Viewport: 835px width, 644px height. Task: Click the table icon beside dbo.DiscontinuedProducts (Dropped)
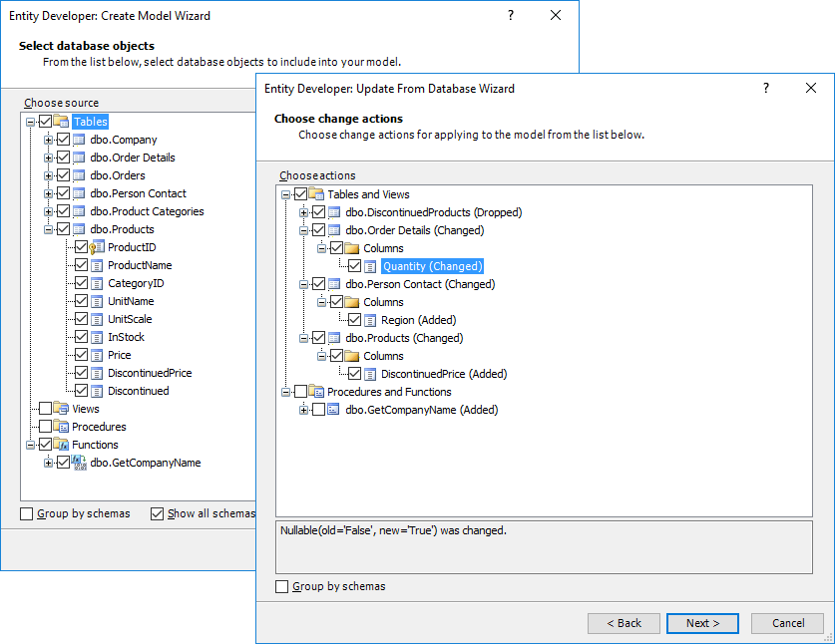coord(335,212)
